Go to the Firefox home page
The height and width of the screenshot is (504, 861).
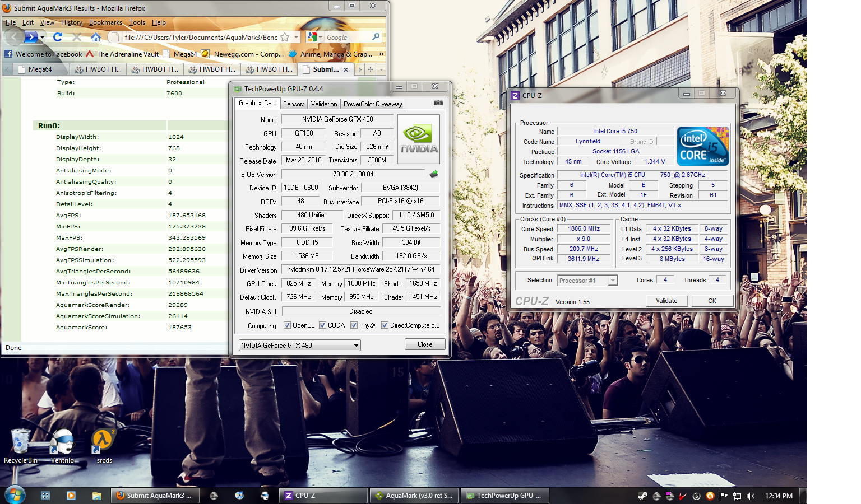tap(96, 37)
